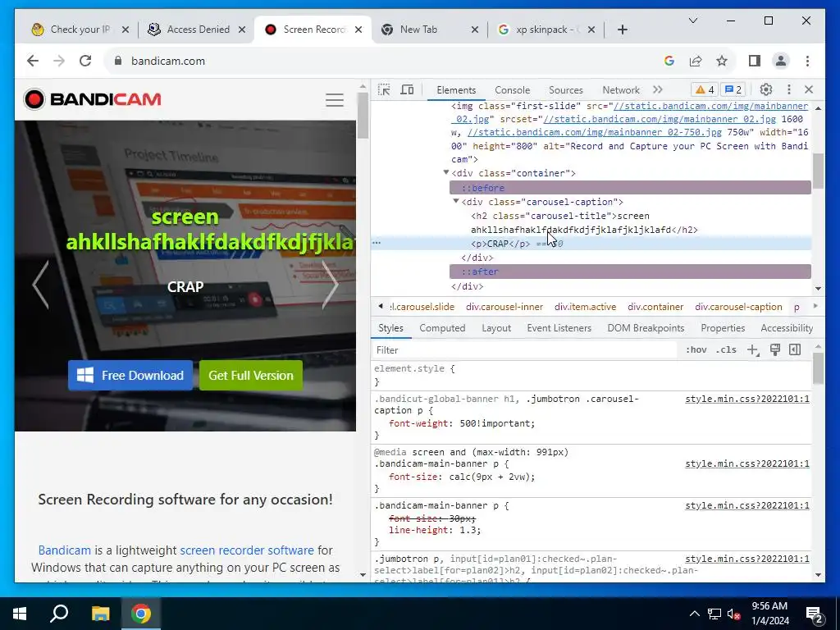Open the Accessibility tab

(x=787, y=328)
